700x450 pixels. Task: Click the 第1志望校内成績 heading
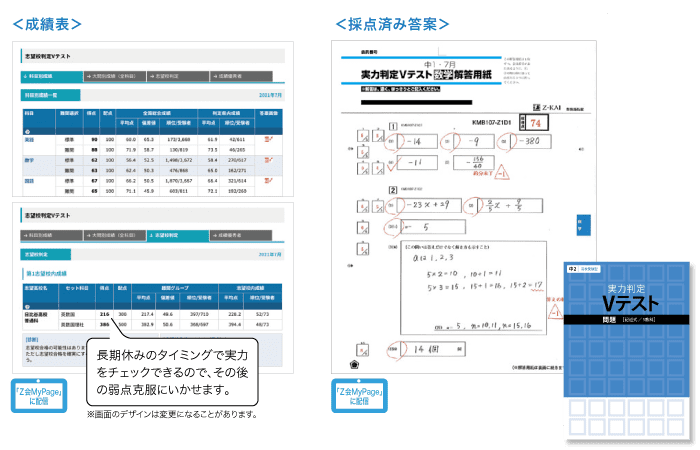coord(46,273)
